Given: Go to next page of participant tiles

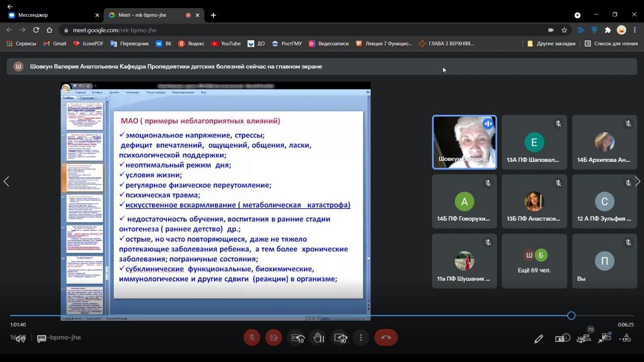Looking at the screenshot, I should pyautogui.click(x=637, y=181).
